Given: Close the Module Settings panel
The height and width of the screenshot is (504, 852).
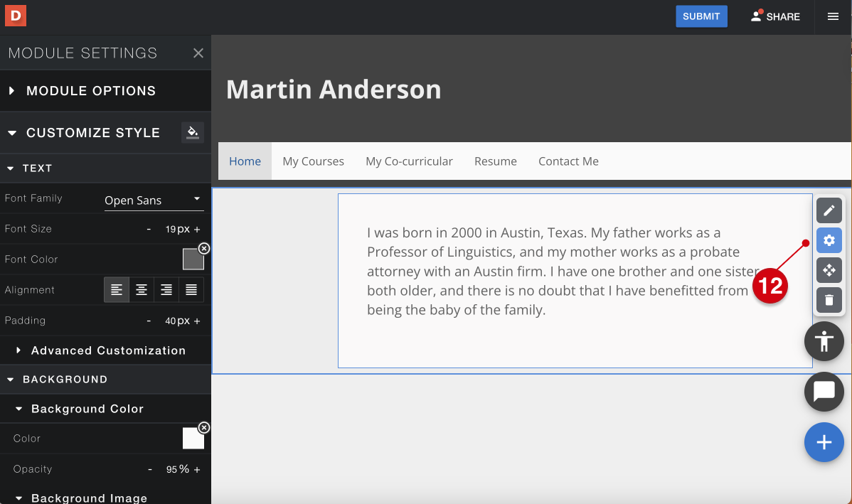Looking at the screenshot, I should (x=198, y=53).
